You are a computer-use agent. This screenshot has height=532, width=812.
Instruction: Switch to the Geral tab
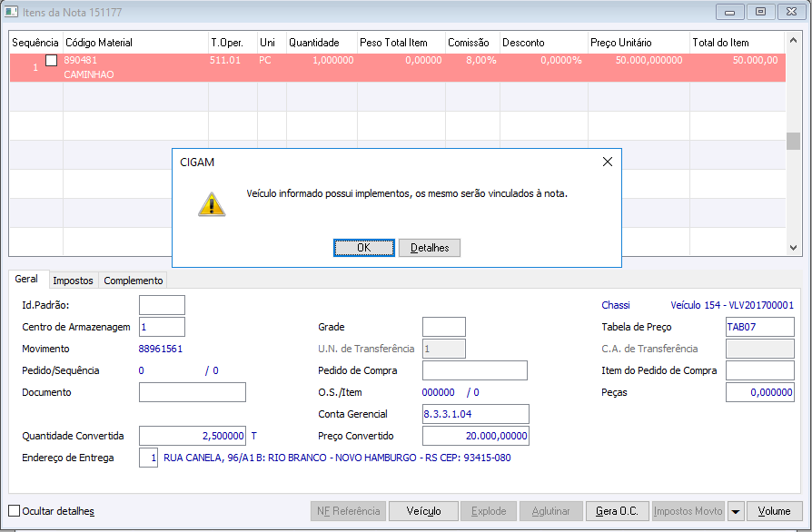pyautogui.click(x=26, y=279)
